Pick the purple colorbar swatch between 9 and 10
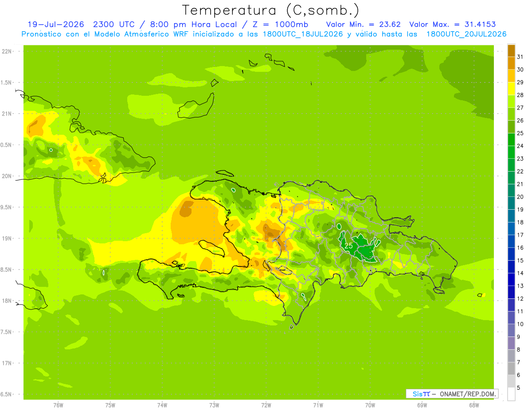Viewport: 532px width, 411px height. click(511, 331)
